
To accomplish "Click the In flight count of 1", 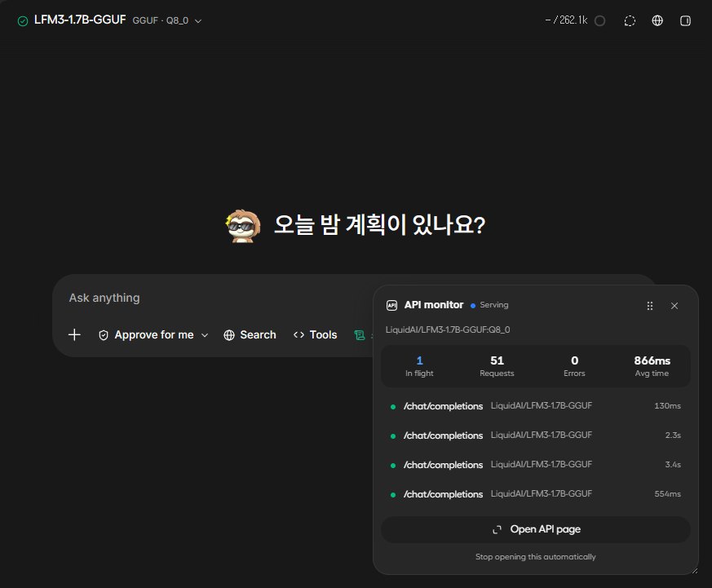I will tap(419, 366).
